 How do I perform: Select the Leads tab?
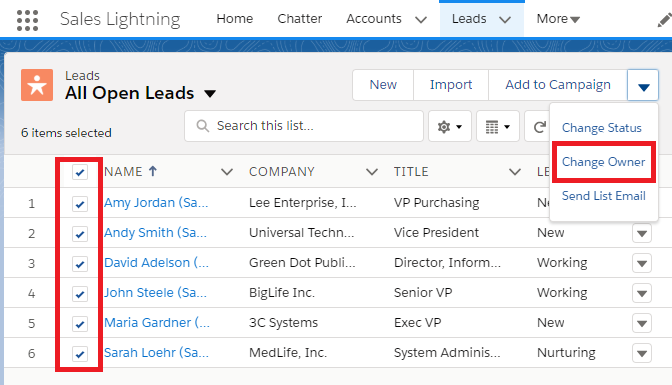[469, 19]
